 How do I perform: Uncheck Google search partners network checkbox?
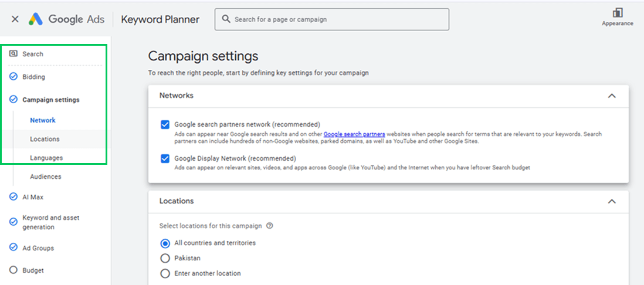pyautogui.click(x=165, y=125)
